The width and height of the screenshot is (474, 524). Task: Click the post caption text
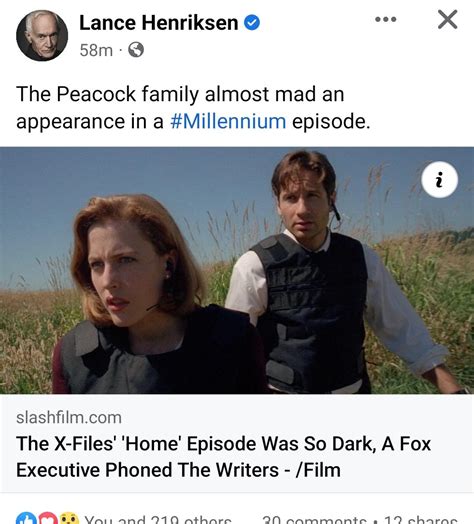coord(193,107)
